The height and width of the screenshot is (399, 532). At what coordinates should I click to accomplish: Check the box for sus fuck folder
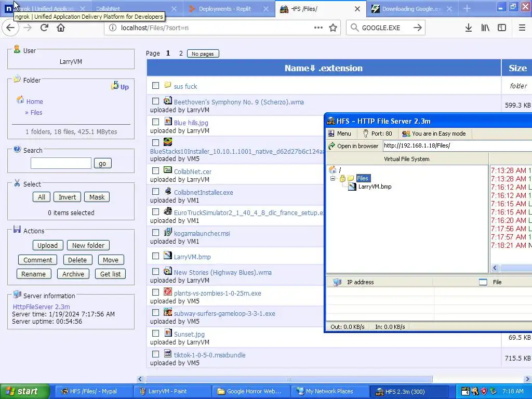coord(155,86)
